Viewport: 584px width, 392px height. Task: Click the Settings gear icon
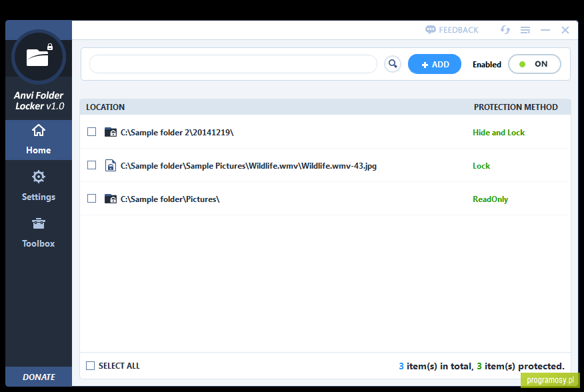pyautogui.click(x=39, y=177)
